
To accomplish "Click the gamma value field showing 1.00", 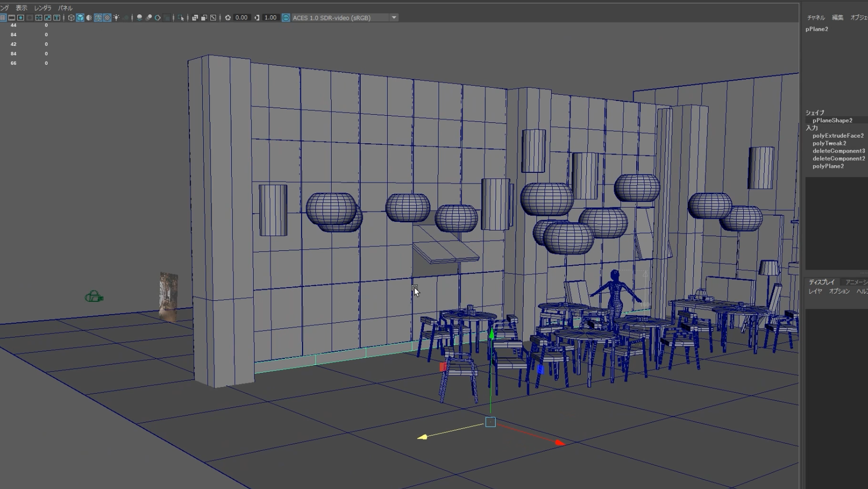I will click(270, 18).
